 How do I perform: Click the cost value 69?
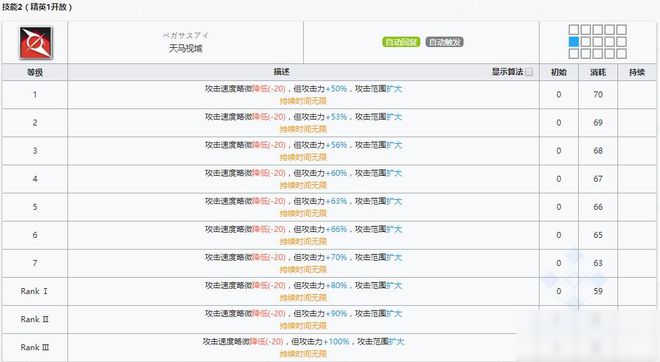pos(598,123)
